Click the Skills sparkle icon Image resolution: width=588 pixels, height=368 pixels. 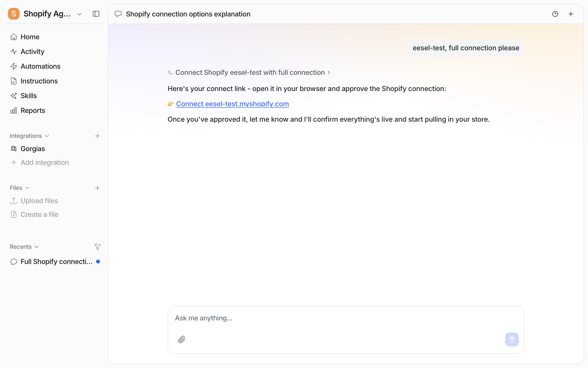[14, 96]
